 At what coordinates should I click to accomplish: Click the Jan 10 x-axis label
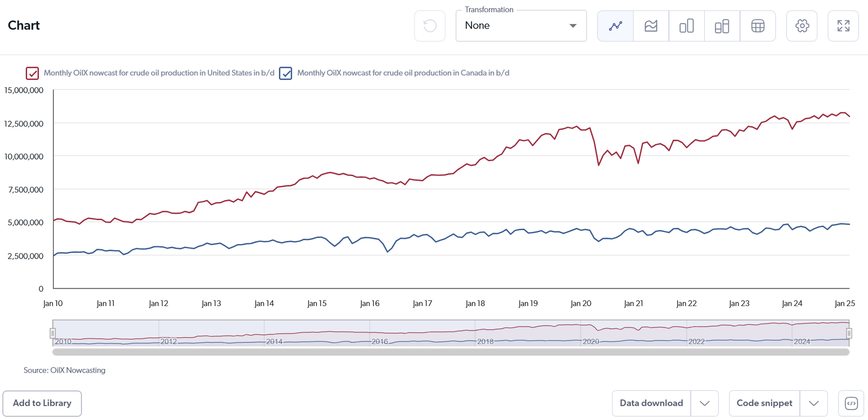tap(53, 303)
